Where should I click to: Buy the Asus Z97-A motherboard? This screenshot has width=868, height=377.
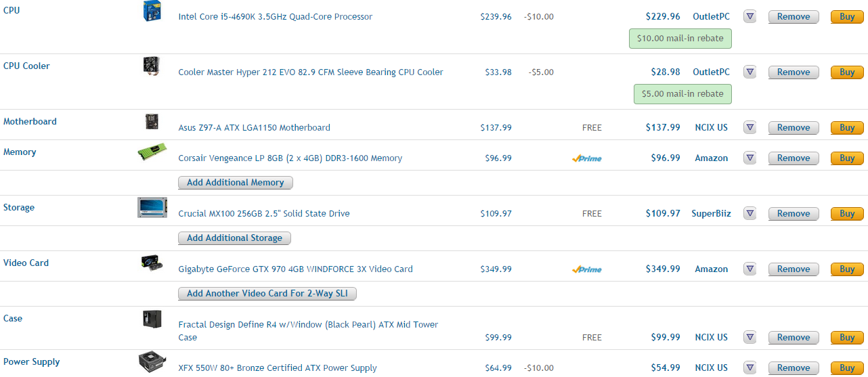(x=847, y=127)
